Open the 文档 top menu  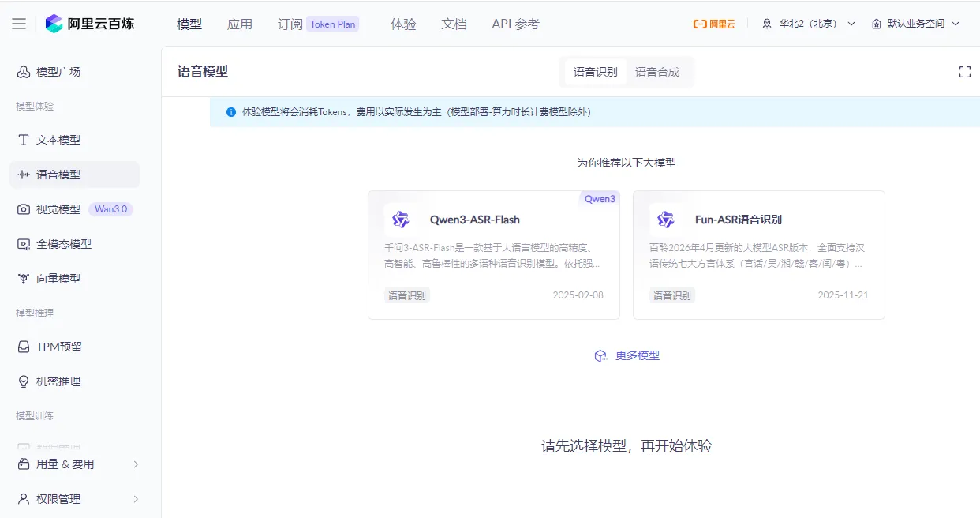pyautogui.click(x=454, y=24)
